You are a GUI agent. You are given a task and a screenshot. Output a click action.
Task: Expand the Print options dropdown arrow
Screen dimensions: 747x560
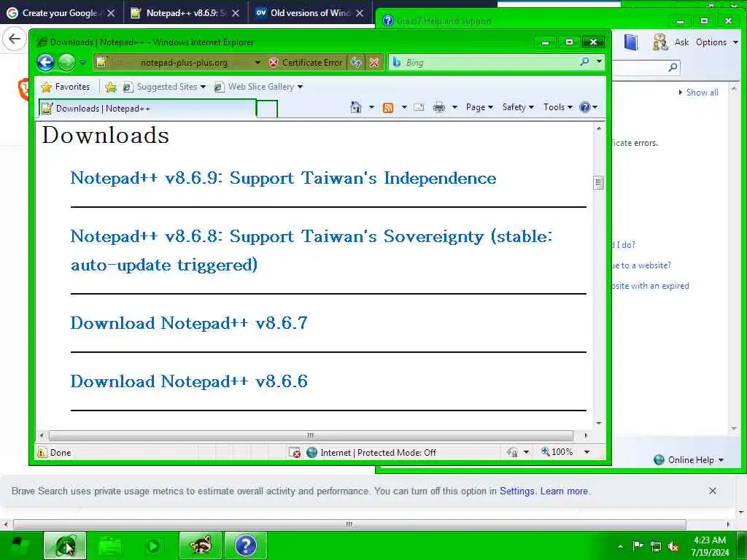tap(454, 107)
